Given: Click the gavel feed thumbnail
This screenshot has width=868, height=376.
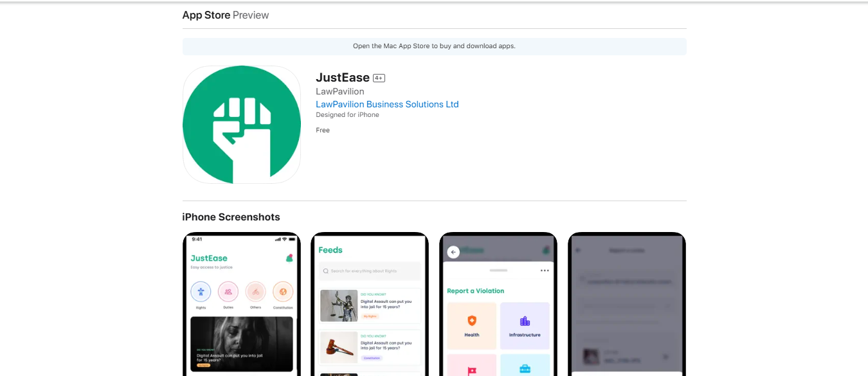Looking at the screenshot, I should pyautogui.click(x=339, y=348).
